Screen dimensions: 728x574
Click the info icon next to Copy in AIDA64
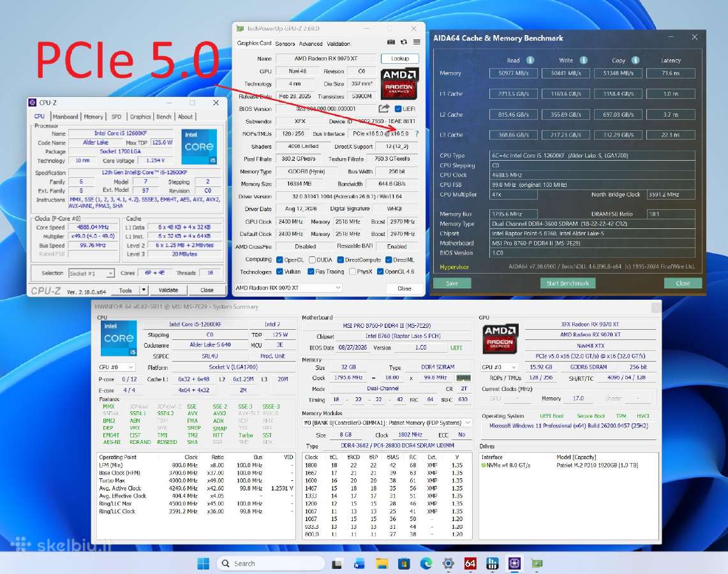tap(635, 61)
